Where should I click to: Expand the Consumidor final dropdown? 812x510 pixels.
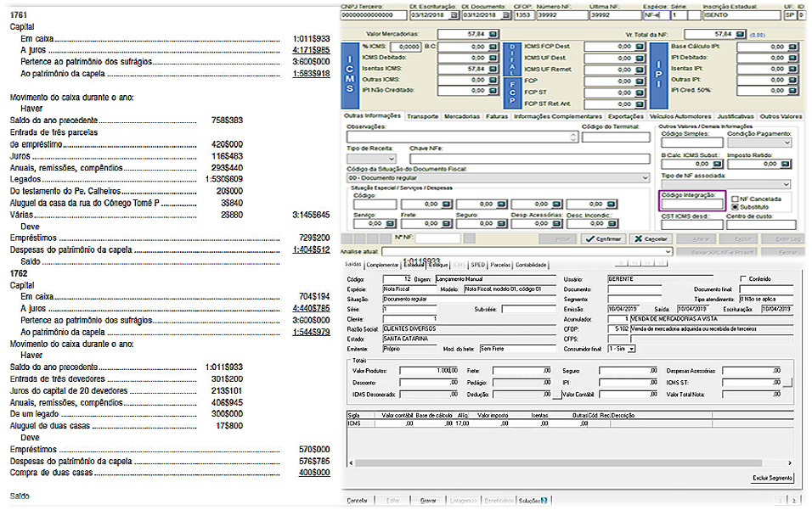pyautogui.click(x=631, y=349)
